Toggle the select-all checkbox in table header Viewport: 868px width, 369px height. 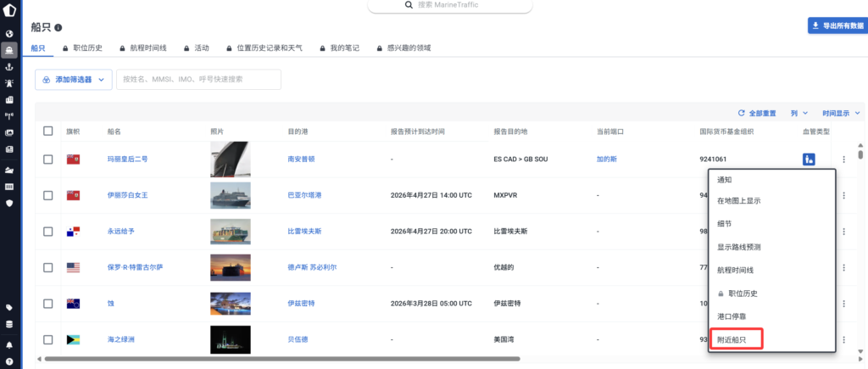coord(48,131)
